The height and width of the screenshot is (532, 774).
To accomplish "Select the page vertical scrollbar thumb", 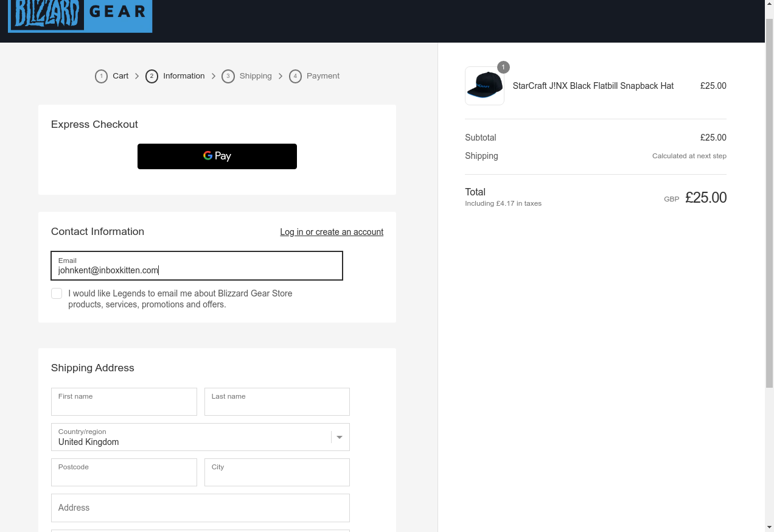I will click(x=769, y=203).
